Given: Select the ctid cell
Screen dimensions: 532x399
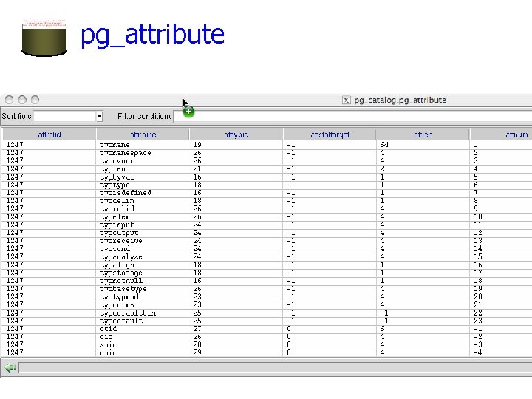Looking at the screenshot, I should coord(143,329).
